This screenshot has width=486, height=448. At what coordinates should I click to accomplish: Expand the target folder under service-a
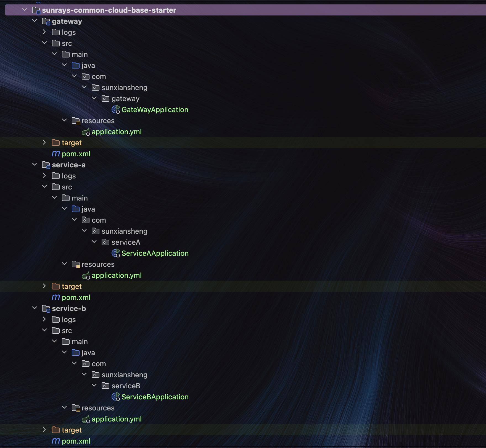pyautogui.click(x=44, y=286)
